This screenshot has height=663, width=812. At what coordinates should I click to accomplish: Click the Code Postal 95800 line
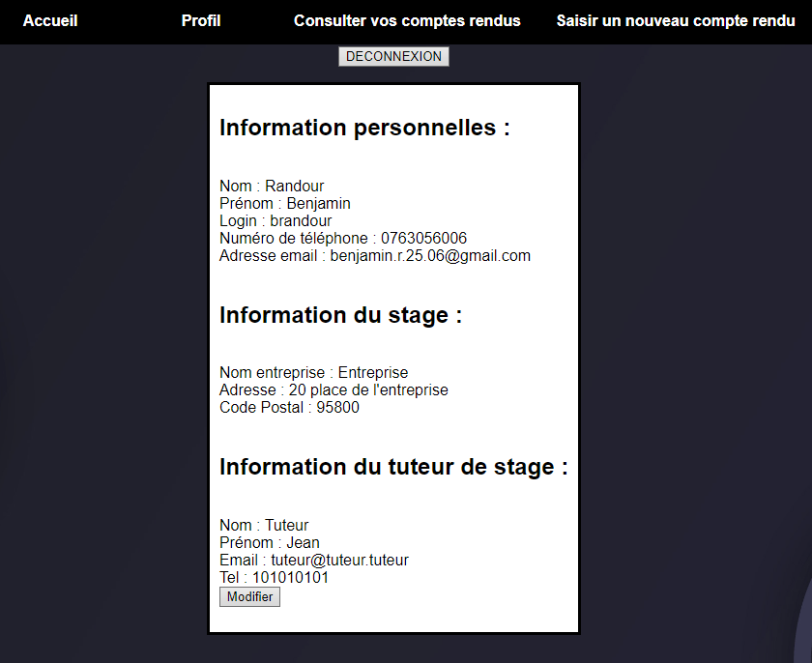[x=289, y=408]
